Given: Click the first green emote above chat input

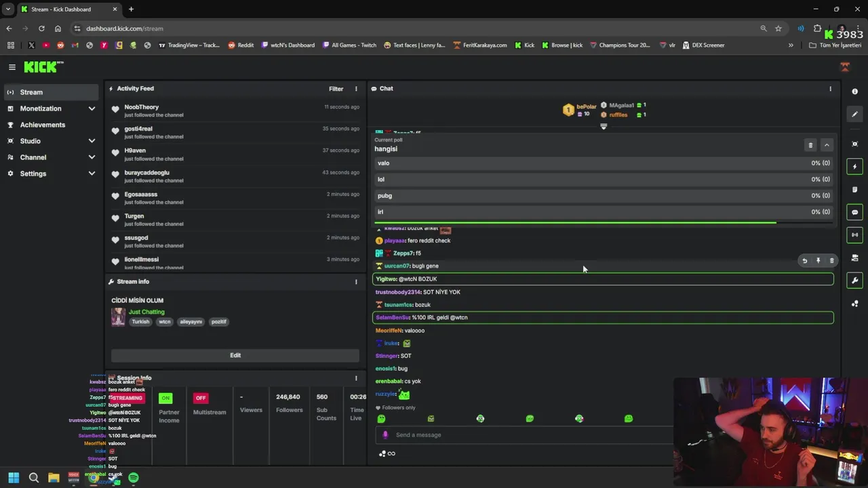Looking at the screenshot, I should 381,419.
